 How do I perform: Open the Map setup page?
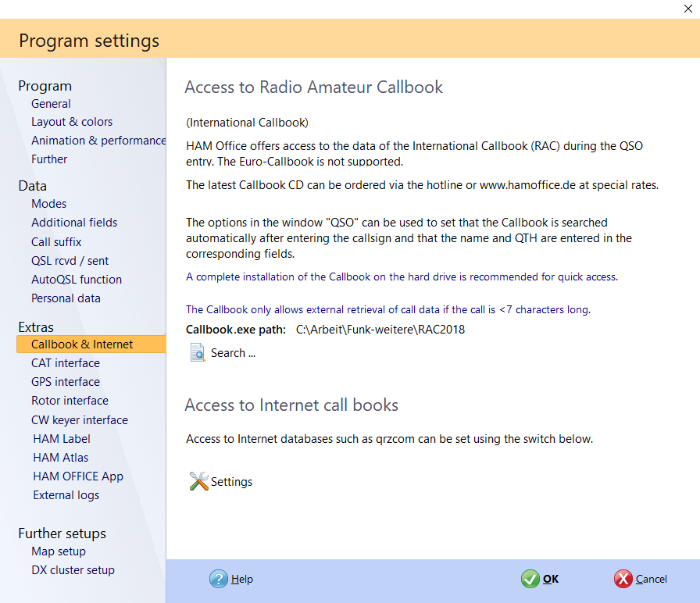(x=59, y=551)
